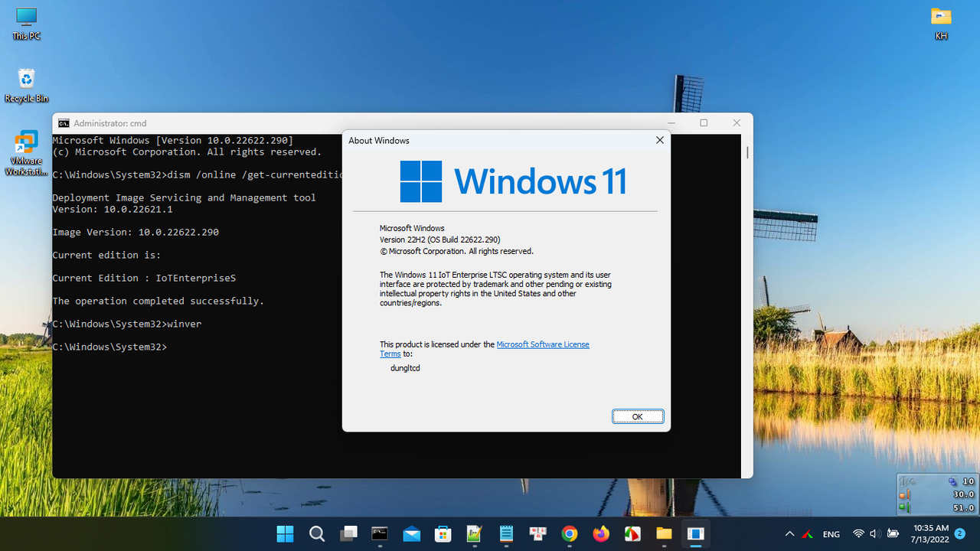This screenshot has width=980, height=551.
Task: Click 'Image Version: 10.0.22622.290' in cmd
Action: coord(136,232)
